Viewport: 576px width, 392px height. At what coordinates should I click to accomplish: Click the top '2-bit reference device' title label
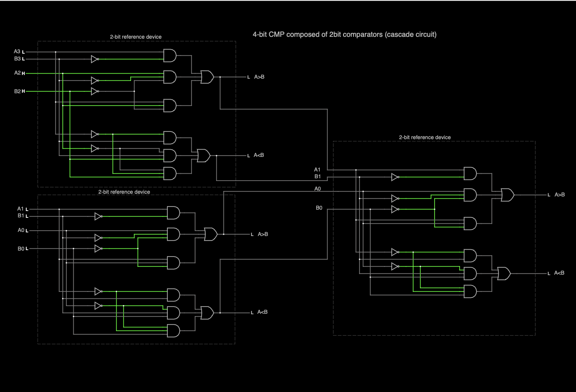pos(135,36)
